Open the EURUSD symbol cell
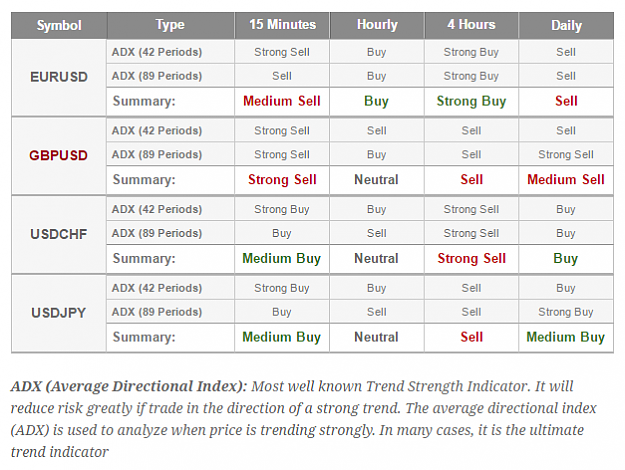 (x=59, y=77)
